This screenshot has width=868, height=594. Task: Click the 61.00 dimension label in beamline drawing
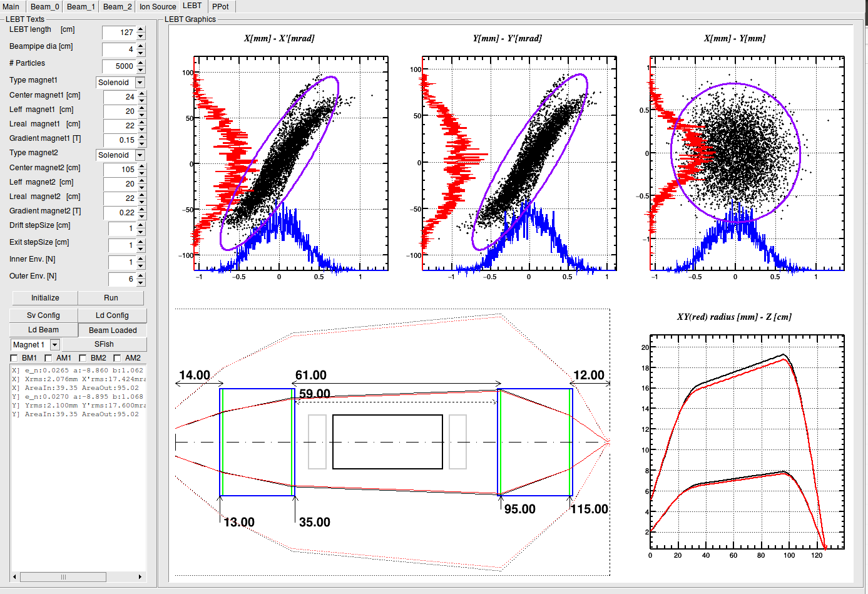click(x=311, y=375)
